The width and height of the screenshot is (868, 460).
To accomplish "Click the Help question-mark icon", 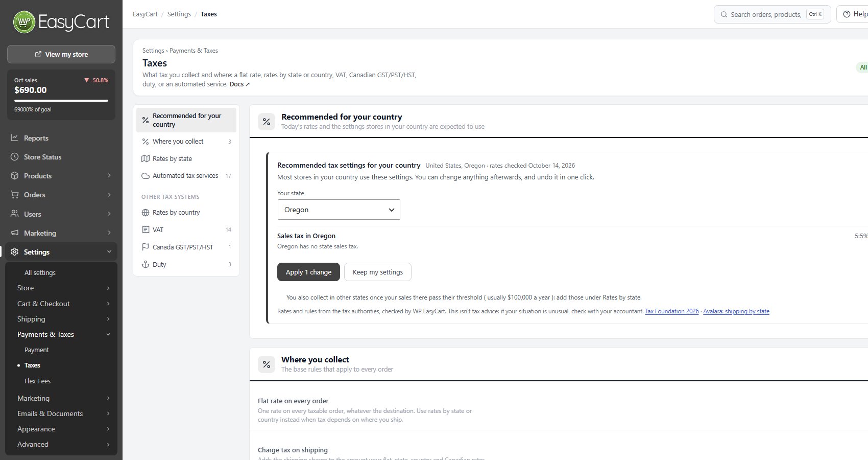I will pyautogui.click(x=847, y=14).
